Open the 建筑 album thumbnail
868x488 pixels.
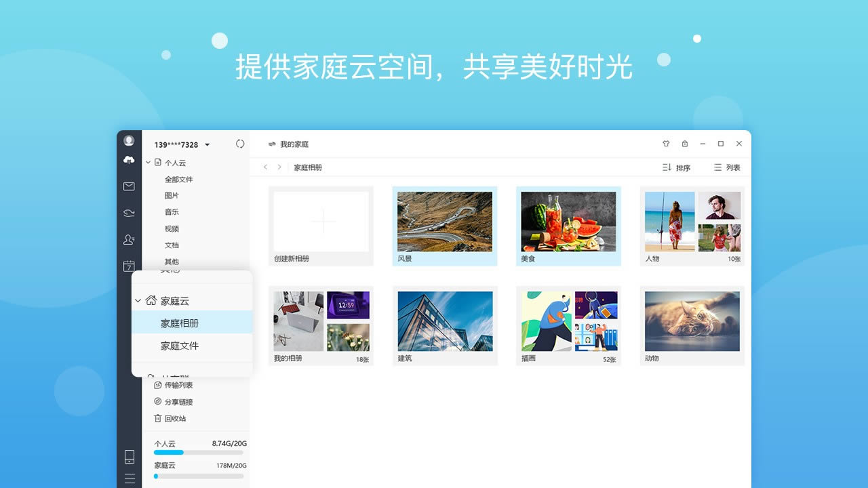(445, 321)
